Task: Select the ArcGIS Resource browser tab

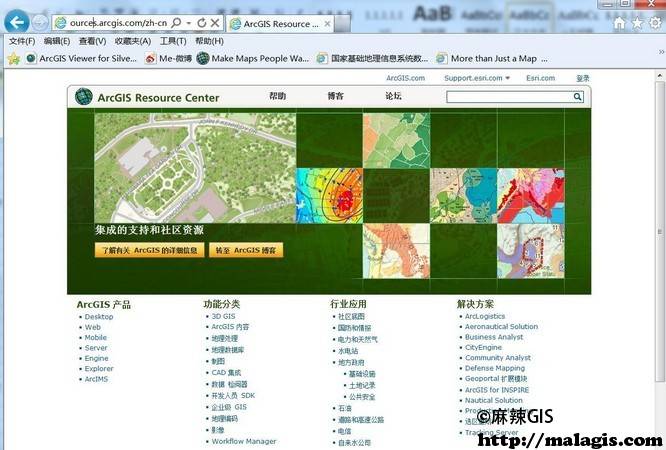Action: tap(280, 24)
